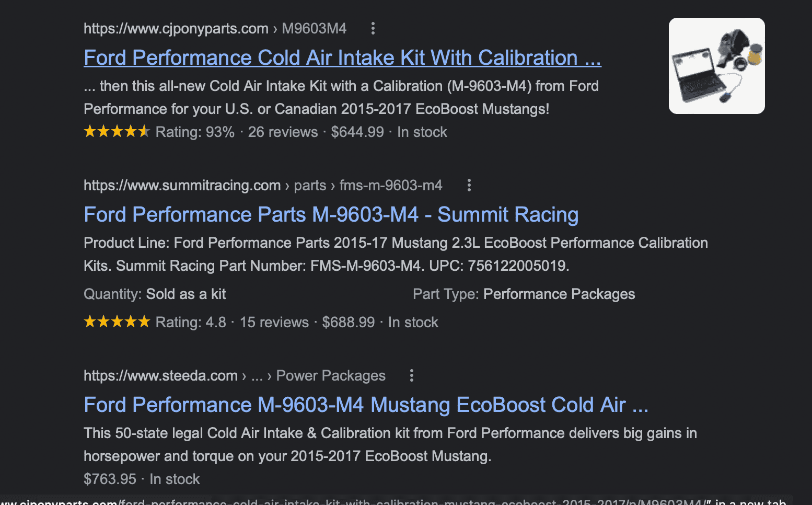The image size is (812, 505).
Task: Click the cjponyparts.com › M9603M4 URL breadcrumb
Action: tap(215, 28)
